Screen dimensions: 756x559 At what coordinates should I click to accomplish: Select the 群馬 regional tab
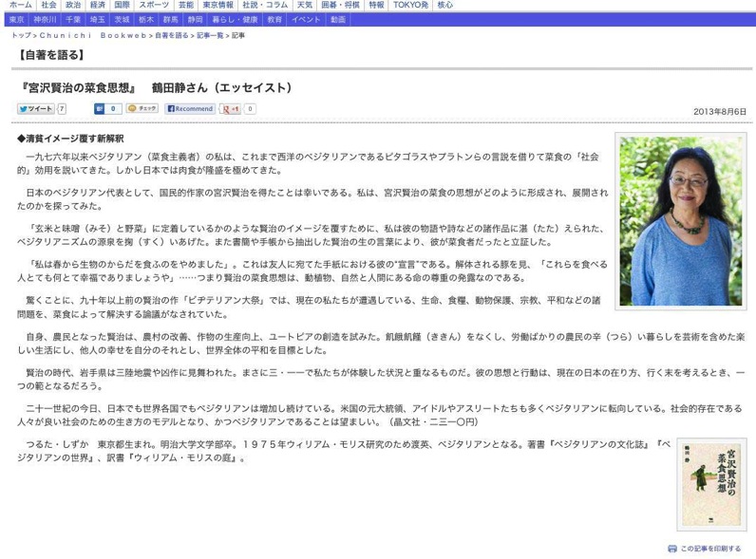pyautogui.click(x=171, y=20)
